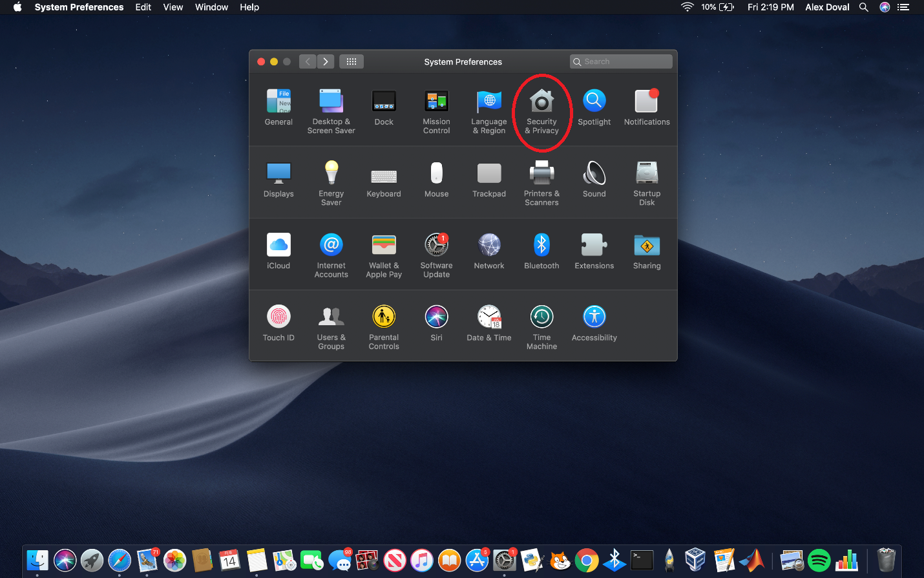Open Spotify from the Dock
Viewport: 924px width, 578px height.
[x=819, y=560]
